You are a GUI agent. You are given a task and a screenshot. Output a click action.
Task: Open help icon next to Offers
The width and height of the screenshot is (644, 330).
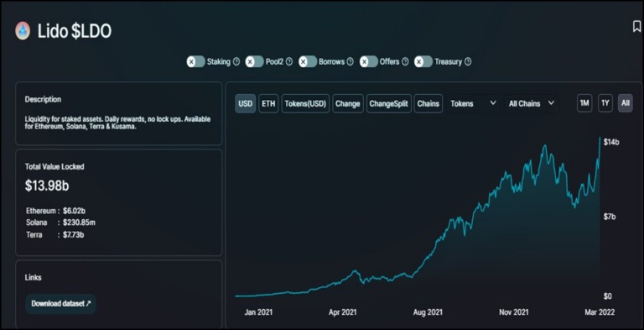tap(405, 62)
